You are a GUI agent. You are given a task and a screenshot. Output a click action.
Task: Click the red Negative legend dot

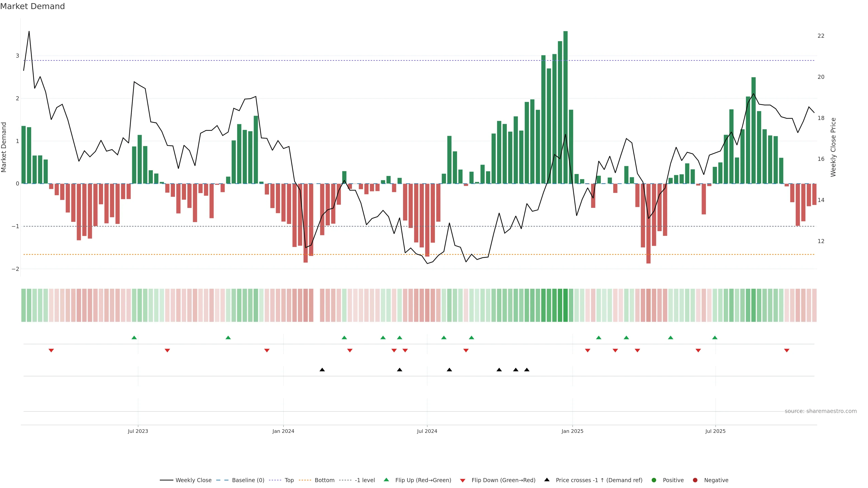coord(695,480)
